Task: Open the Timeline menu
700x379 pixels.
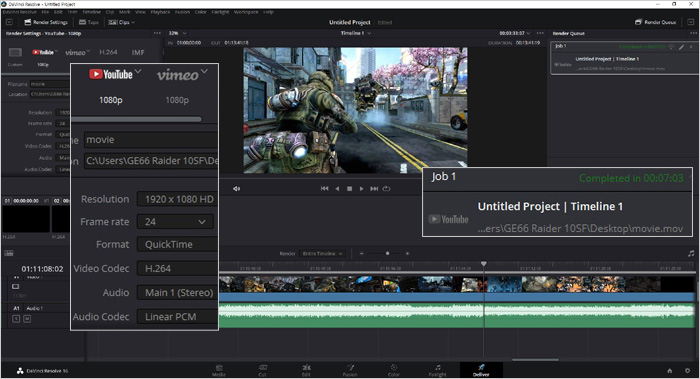Action: point(91,12)
